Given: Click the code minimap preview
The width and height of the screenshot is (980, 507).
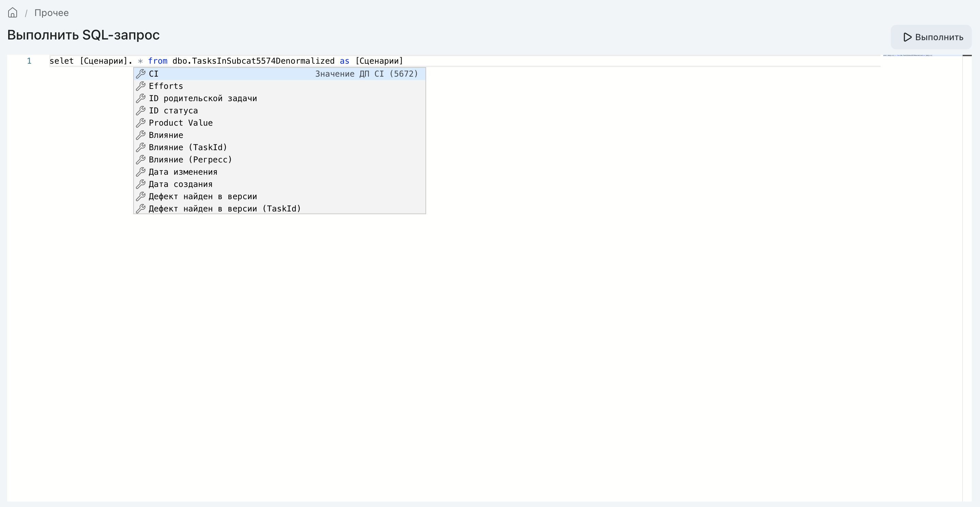Looking at the screenshot, I should coord(922,56).
